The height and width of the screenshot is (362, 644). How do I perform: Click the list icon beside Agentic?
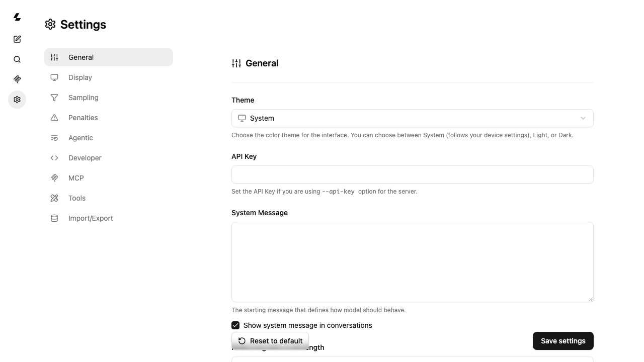[54, 138]
